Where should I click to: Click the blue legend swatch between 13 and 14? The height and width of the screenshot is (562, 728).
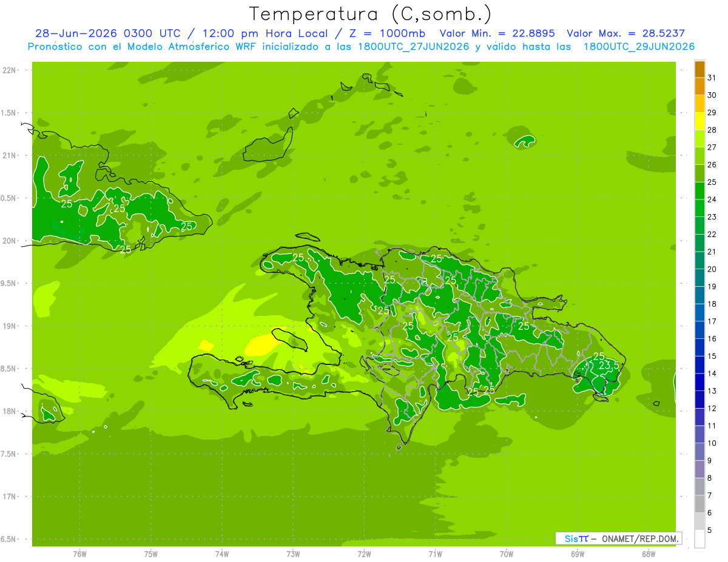pos(699,382)
